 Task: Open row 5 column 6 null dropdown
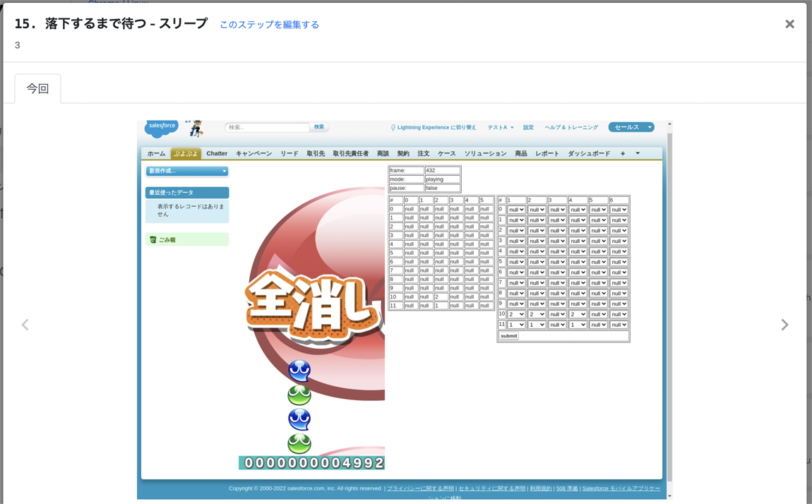[x=619, y=262]
